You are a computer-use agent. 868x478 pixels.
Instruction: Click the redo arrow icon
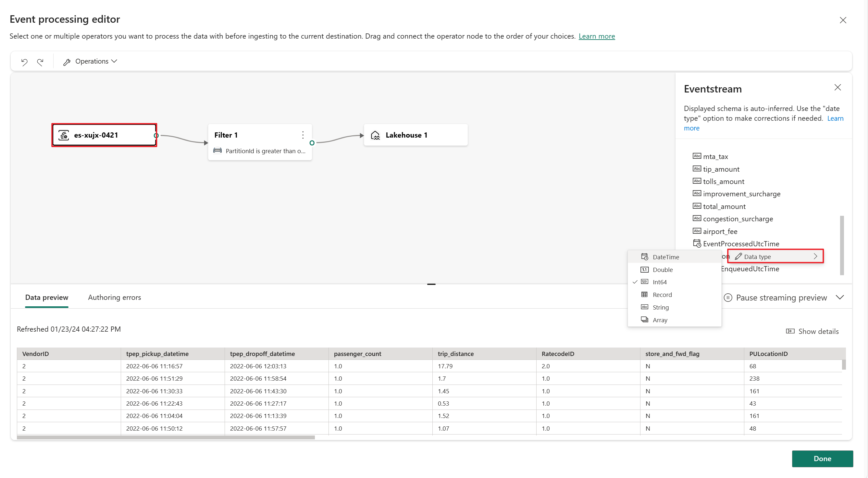click(41, 62)
